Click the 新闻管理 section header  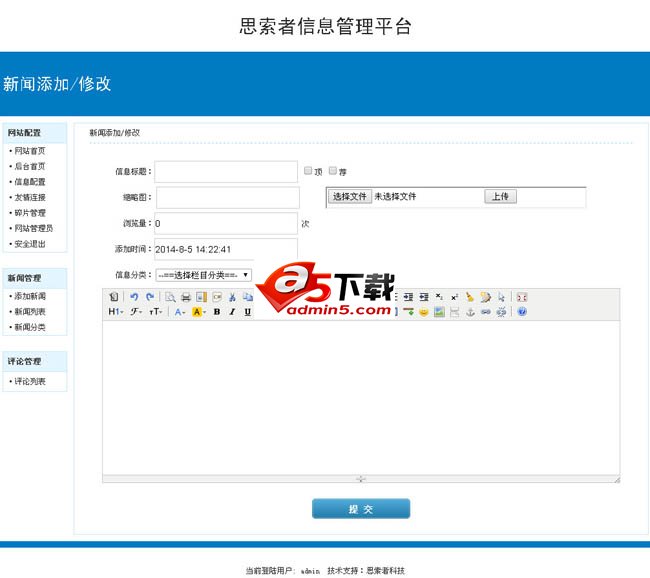(x=35, y=278)
